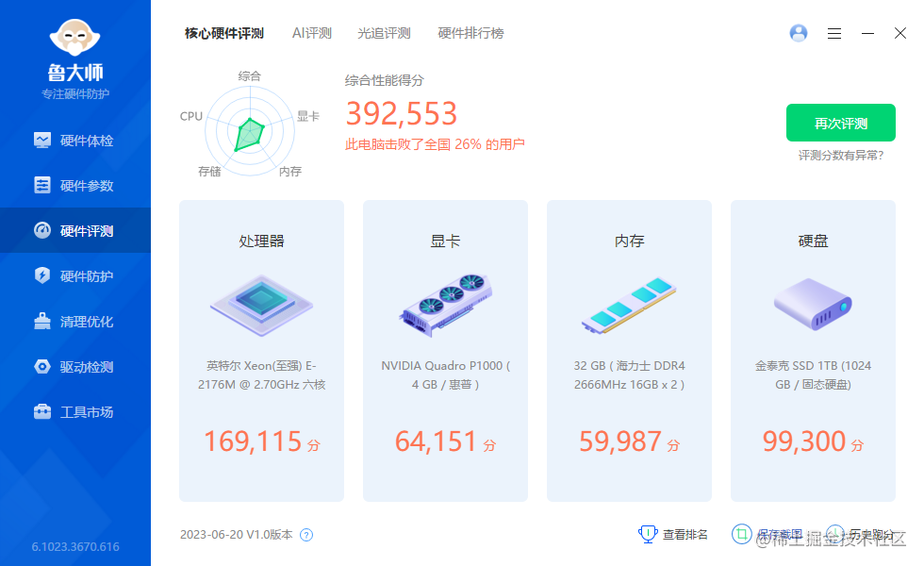Click the 专注硬件防护 slogan text
Screen dimensions: 924x566
click(x=75, y=93)
